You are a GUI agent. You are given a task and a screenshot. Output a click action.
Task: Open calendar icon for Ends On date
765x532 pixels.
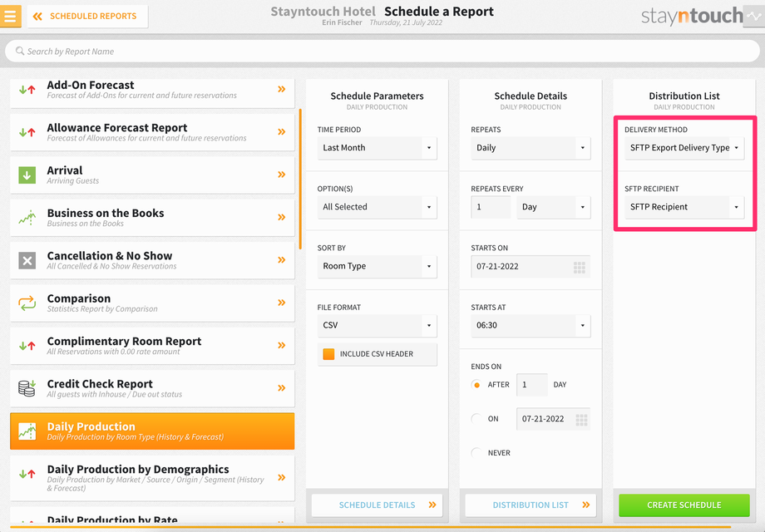click(581, 419)
